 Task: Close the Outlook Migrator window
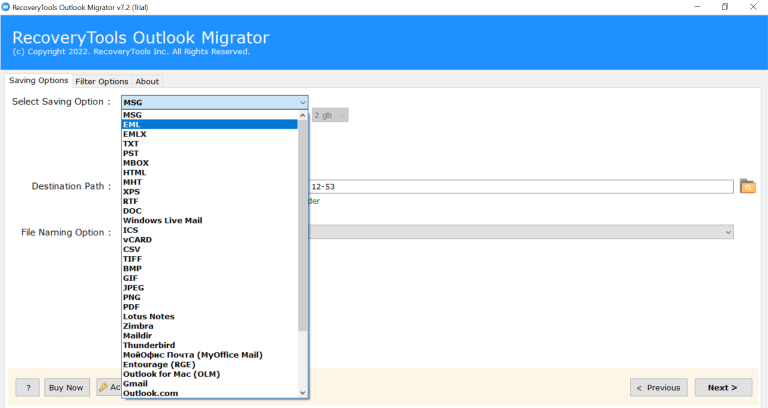753,7
